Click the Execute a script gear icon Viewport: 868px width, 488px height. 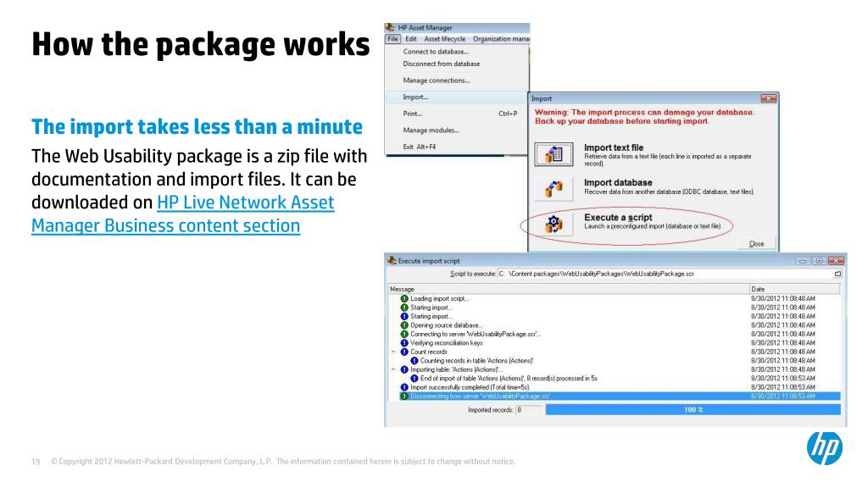(x=554, y=224)
